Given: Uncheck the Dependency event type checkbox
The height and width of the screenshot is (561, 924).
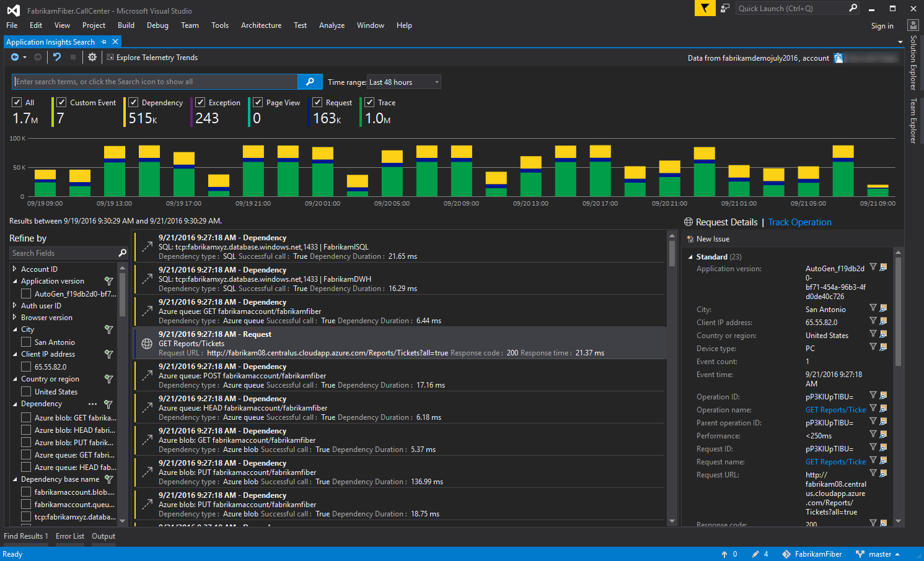Looking at the screenshot, I should click(133, 102).
